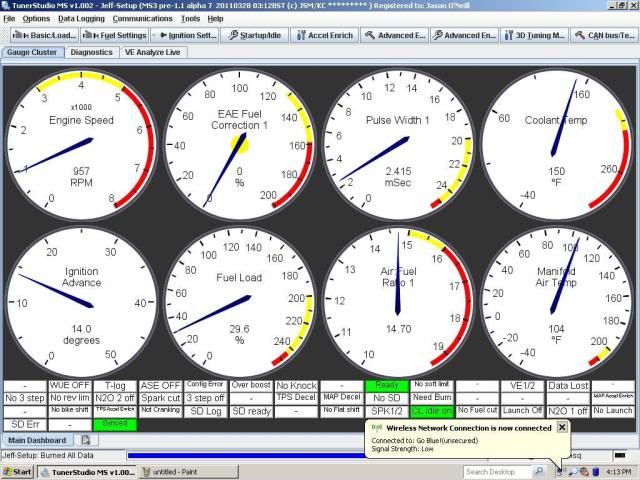Click the VE1/2 indicator
Viewport: 640px width, 480px height.
click(522, 385)
